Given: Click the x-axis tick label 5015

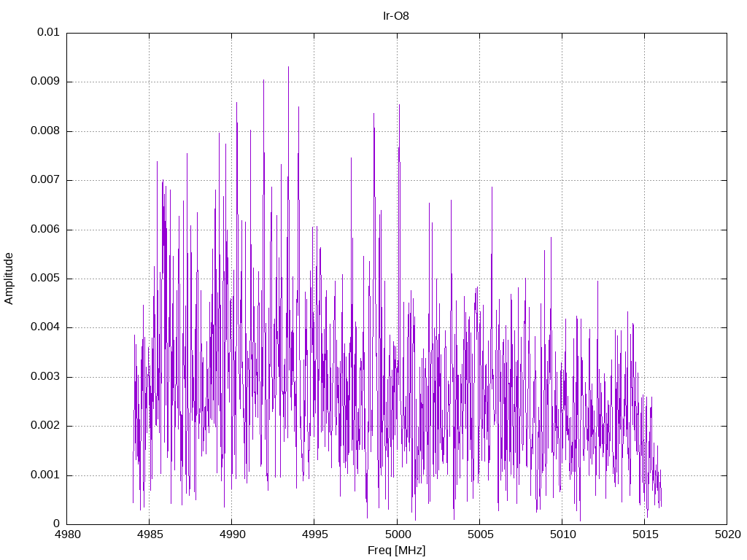Looking at the screenshot, I should (x=645, y=534).
